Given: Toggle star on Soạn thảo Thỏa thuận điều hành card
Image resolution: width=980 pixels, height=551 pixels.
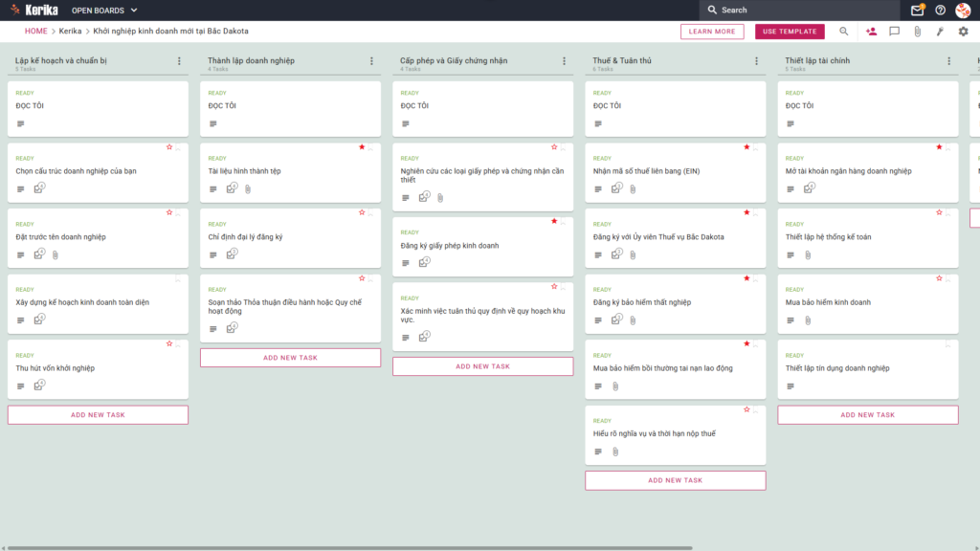Looking at the screenshot, I should click(362, 278).
